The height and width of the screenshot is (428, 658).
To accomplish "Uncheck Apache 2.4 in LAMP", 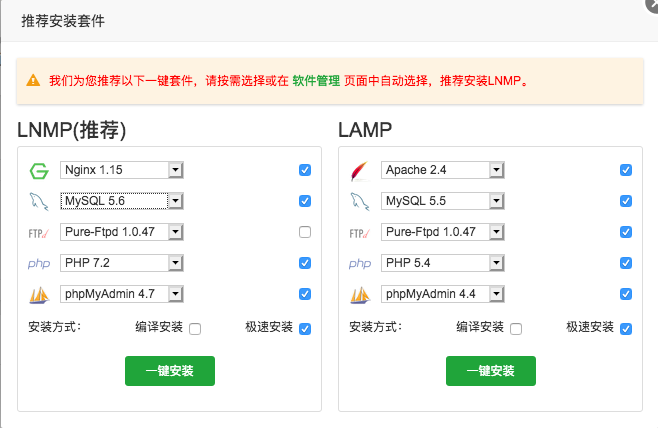I will [626, 170].
